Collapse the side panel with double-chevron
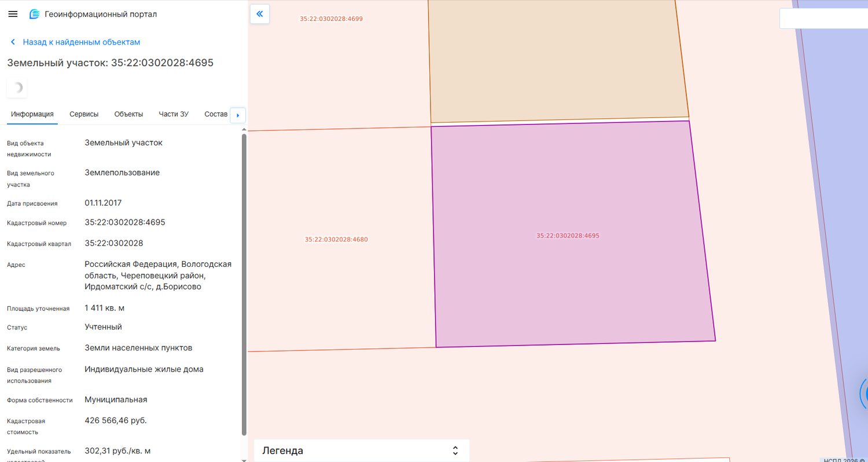 coord(260,14)
